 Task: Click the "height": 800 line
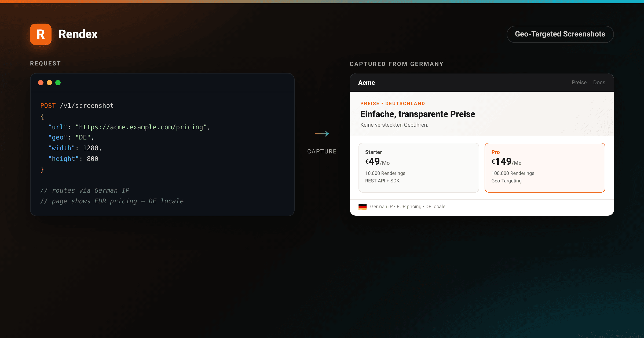pyautogui.click(x=73, y=159)
